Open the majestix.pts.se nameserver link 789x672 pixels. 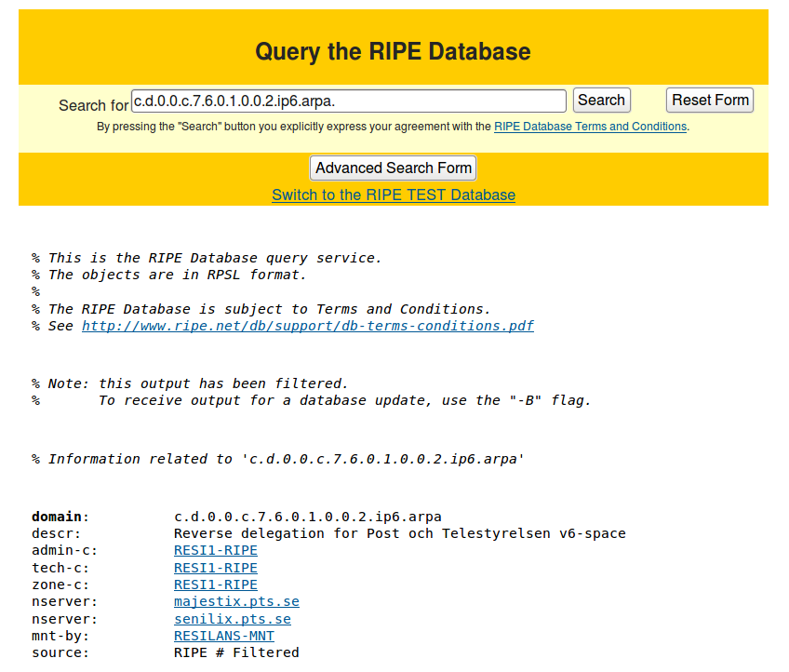236,602
